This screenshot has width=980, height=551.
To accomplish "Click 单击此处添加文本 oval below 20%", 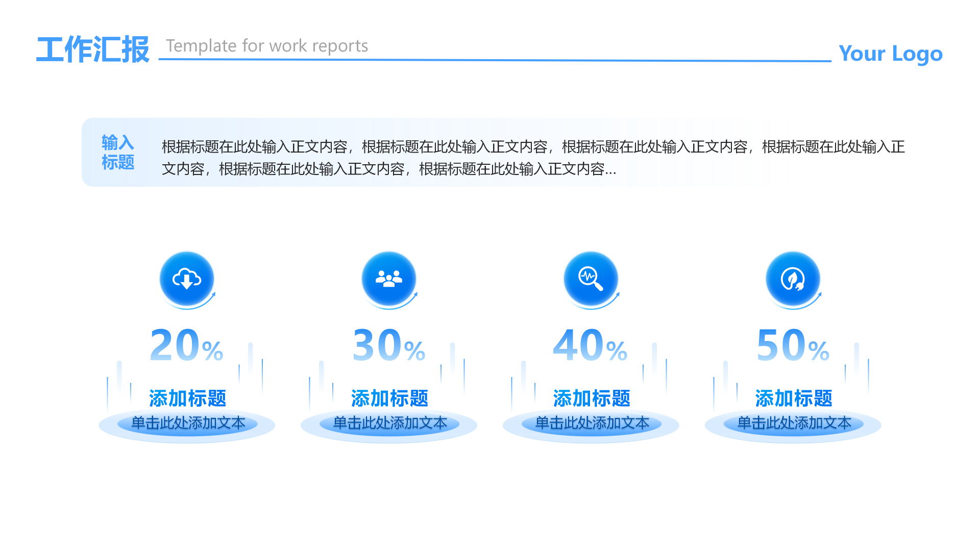I will [188, 423].
